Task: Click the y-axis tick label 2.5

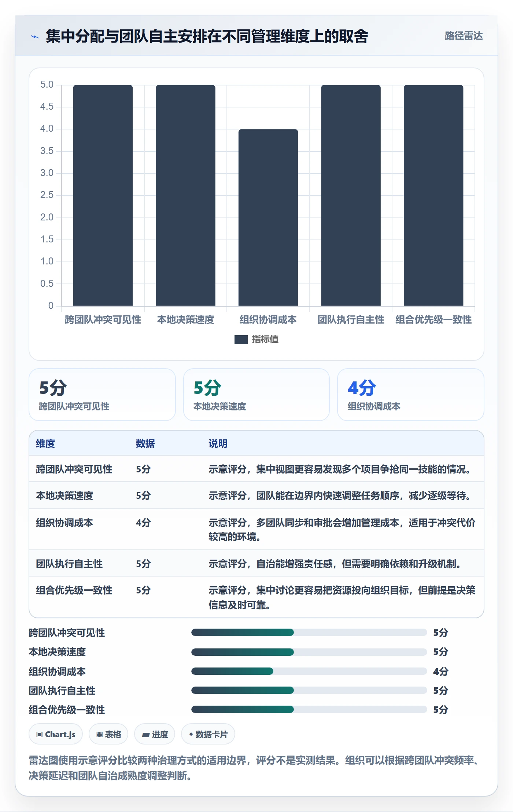Action: 47,195
